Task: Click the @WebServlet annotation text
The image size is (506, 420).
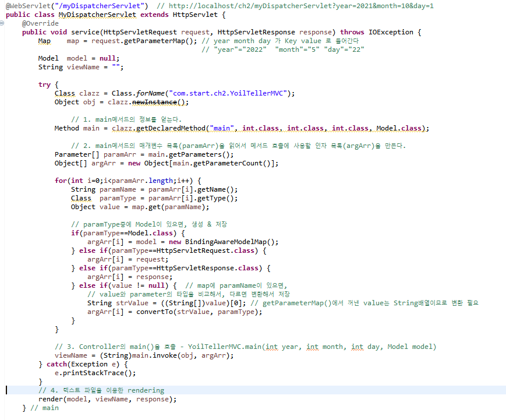Action: tap(77, 6)
